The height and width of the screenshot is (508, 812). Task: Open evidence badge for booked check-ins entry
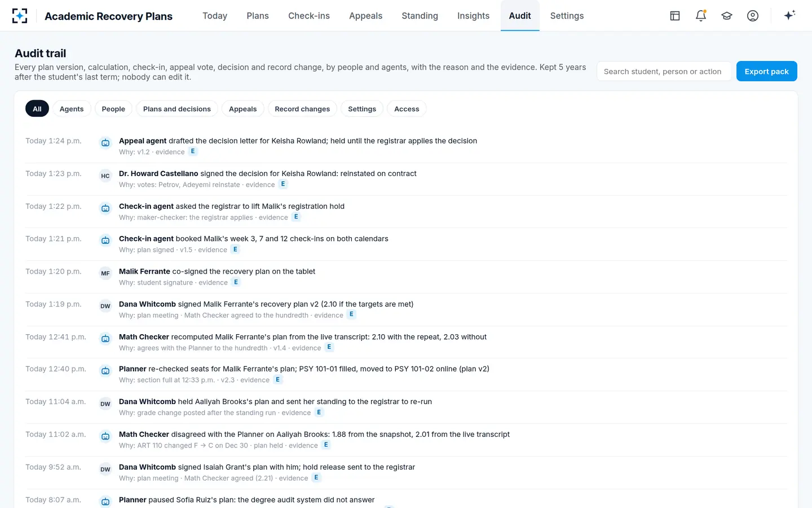tap(235, 249)
